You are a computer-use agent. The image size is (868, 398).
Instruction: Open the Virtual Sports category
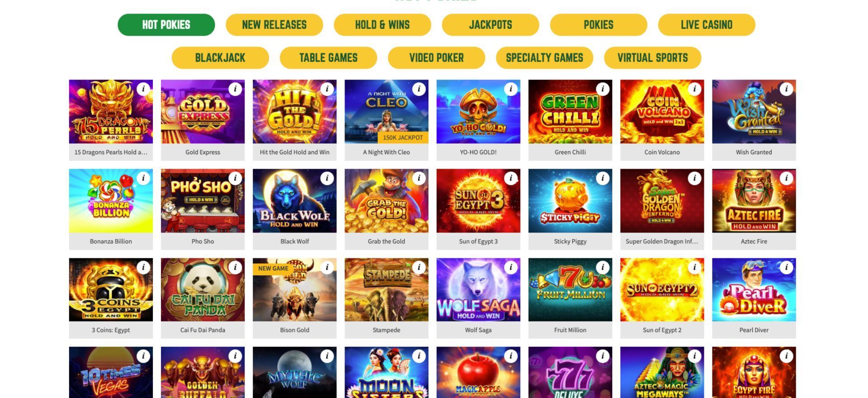pyautogui.click(x=652, y=58)
